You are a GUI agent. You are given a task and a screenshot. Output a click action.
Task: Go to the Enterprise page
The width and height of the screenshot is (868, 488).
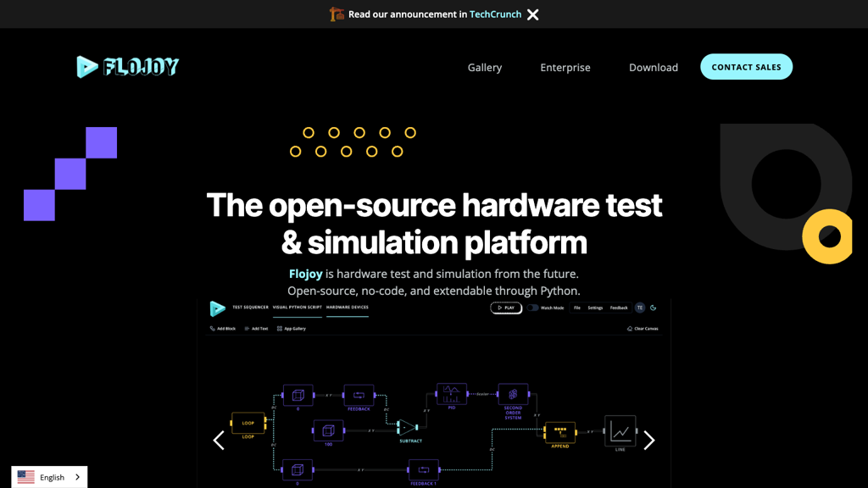click(565, 68)
